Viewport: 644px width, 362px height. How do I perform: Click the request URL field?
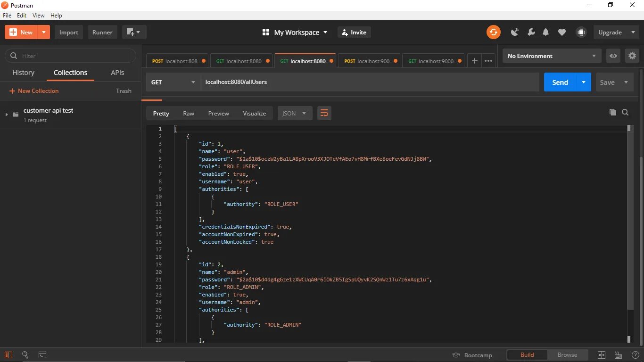coord(370,82)
